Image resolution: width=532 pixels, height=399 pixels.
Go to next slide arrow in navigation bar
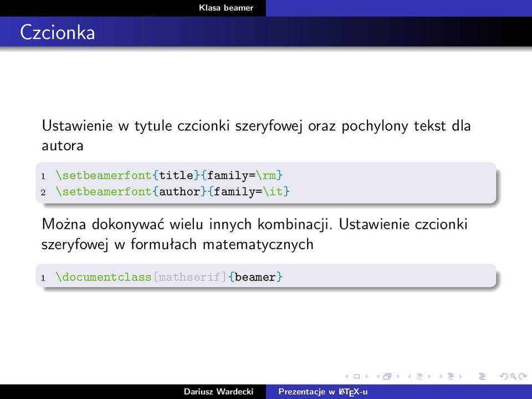pyautogui.click(x=367, y=376)
